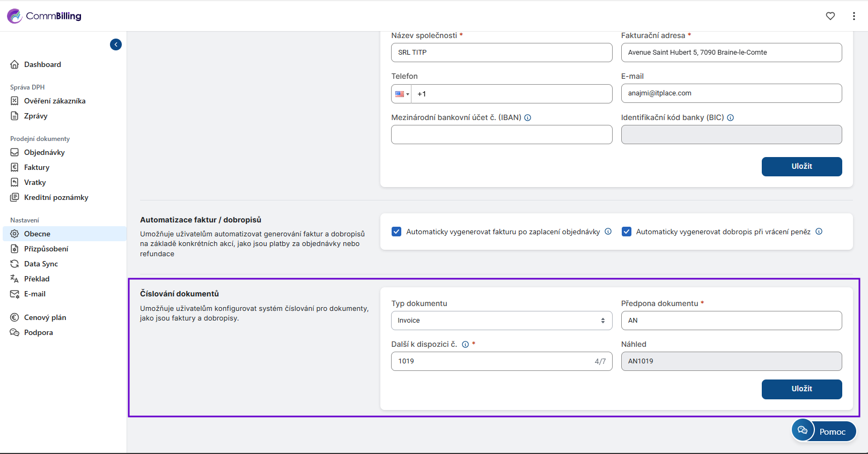
Task: Click Uložit under the company details form
Action: (x=801, y=167)
